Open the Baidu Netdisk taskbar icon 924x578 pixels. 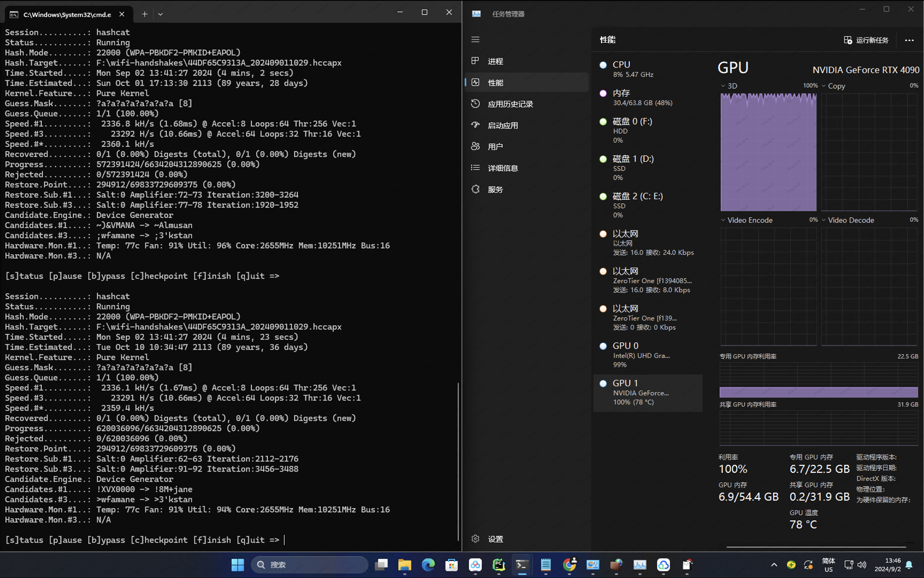(x=475, y=565)
